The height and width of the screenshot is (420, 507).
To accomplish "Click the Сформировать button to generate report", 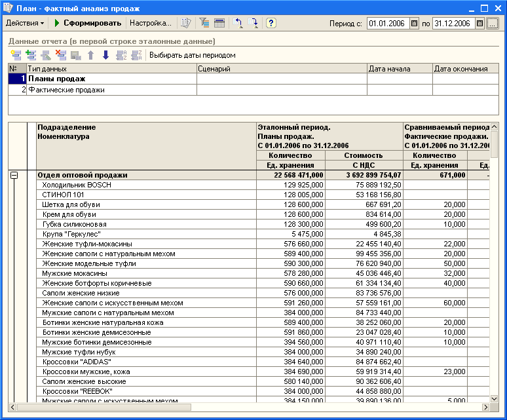I will coord(88,23).
